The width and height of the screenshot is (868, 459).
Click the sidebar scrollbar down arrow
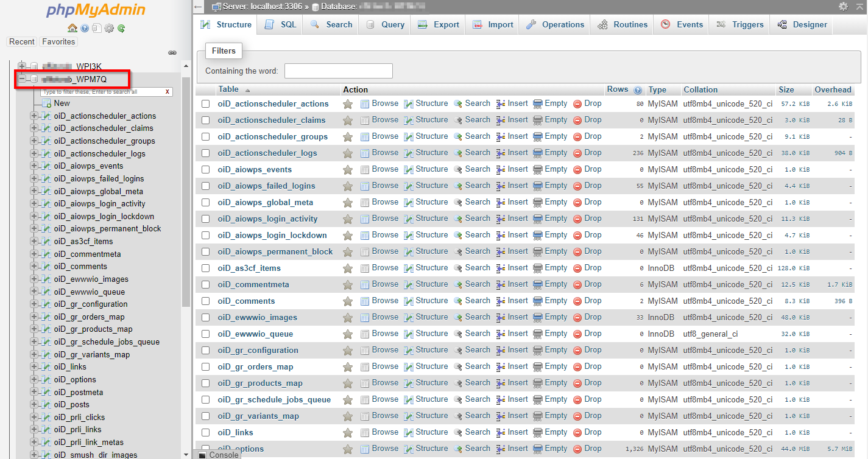(186, 454)
